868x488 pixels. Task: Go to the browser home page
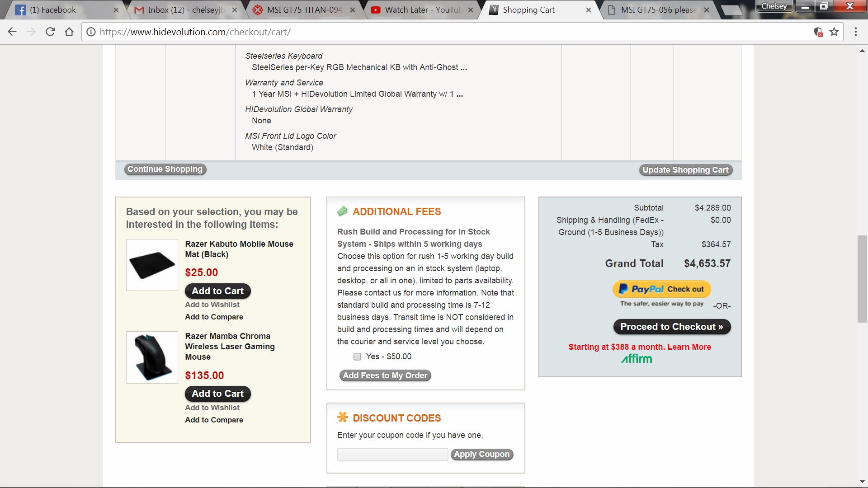[x=69, y=32]
